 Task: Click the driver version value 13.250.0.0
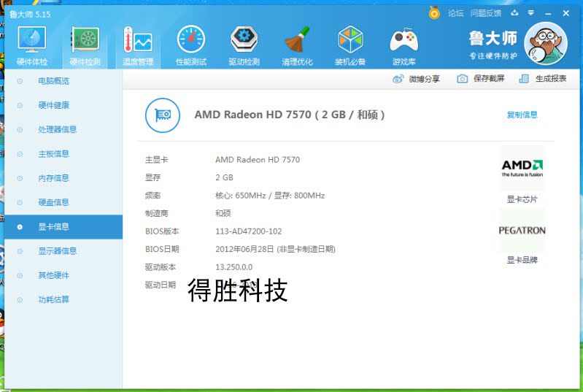(234, 267)
